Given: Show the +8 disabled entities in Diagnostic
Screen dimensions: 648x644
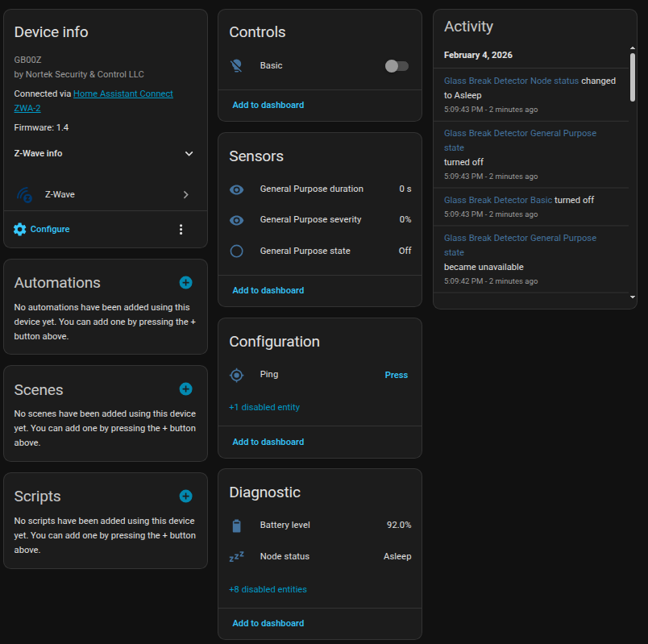Looking at the screenshot, I should 268,590.
